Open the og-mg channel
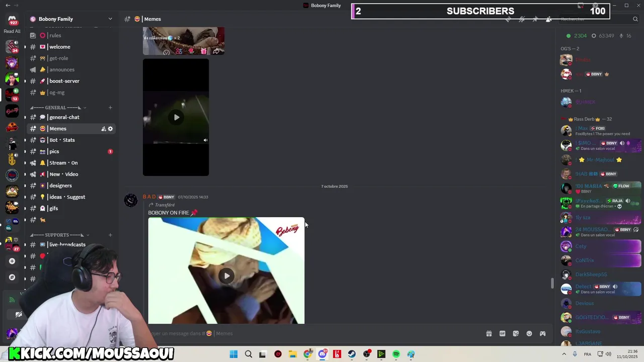This screenshot has width=644, height=362. point(70,93)
